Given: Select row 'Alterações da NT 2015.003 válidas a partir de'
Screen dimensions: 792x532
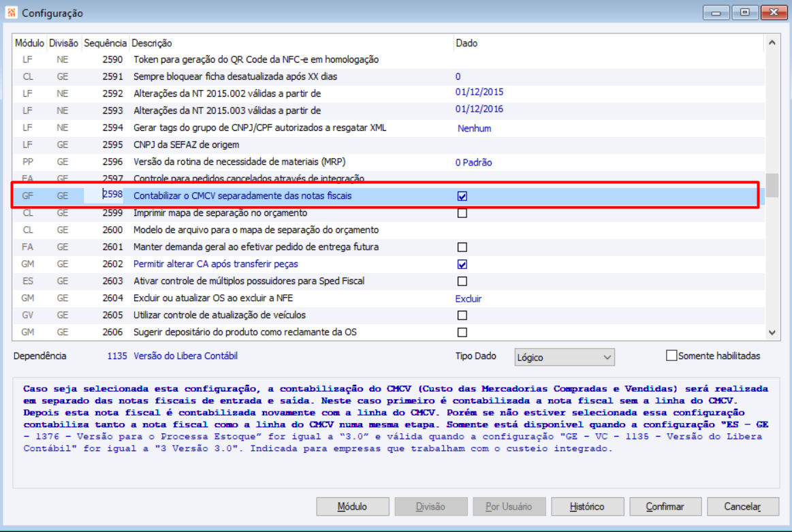Looking at the screenshot, I should [388, 110].
